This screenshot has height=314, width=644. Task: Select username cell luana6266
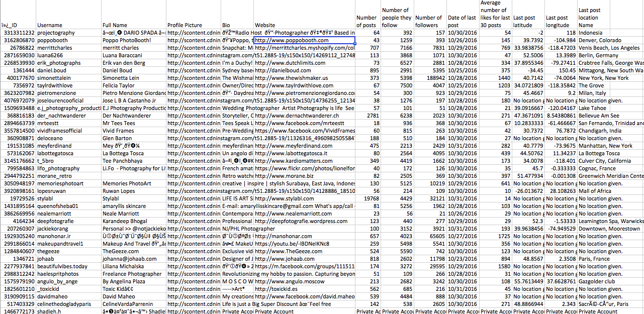pyautogui.click(x=68, y=55)
